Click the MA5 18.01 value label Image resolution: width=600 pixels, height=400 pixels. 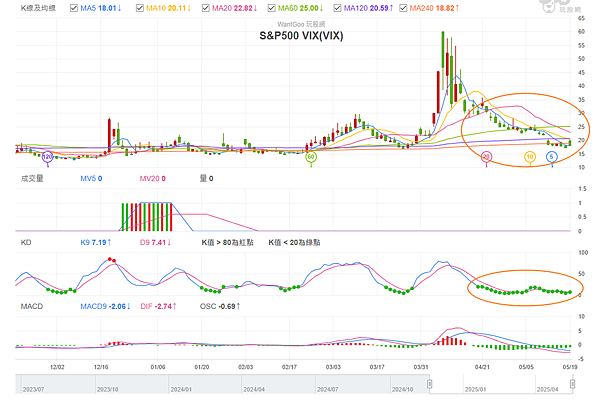point(101,8)
